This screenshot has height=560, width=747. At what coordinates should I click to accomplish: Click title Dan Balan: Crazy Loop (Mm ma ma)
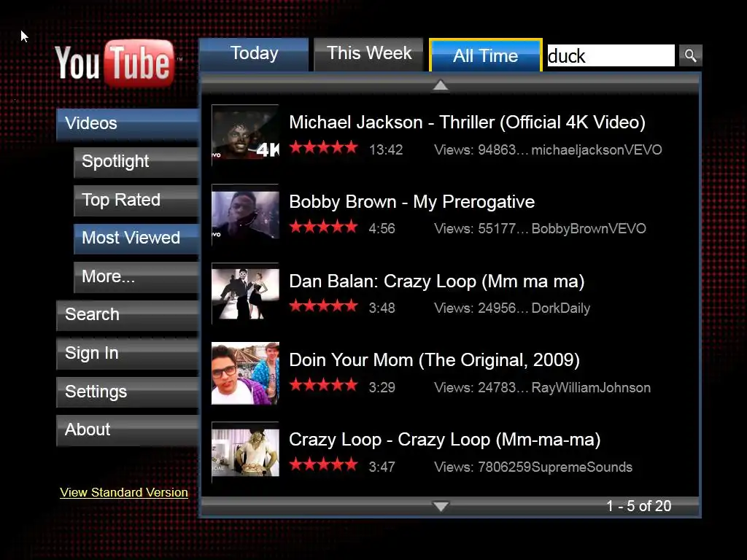tap(437, 281)
